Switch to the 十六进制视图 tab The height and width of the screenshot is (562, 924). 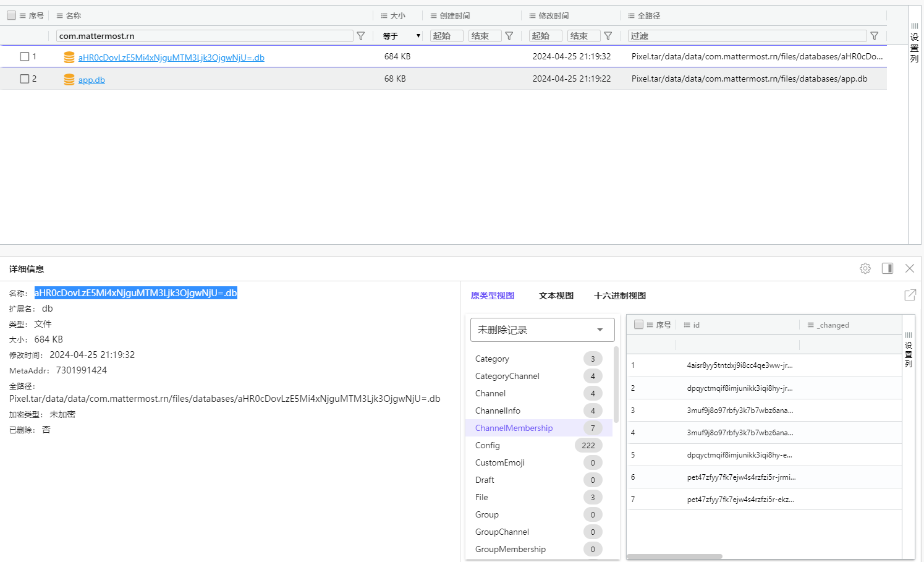point(620,296)
